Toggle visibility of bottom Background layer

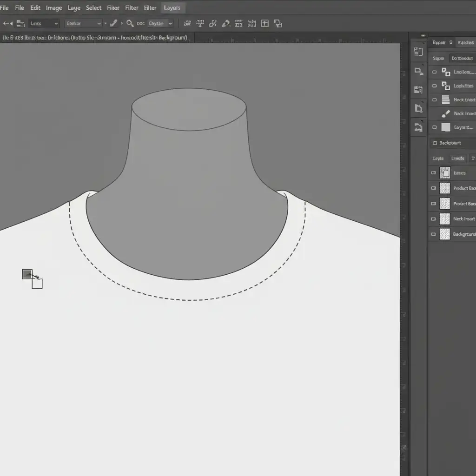click(x=434, y=234)
